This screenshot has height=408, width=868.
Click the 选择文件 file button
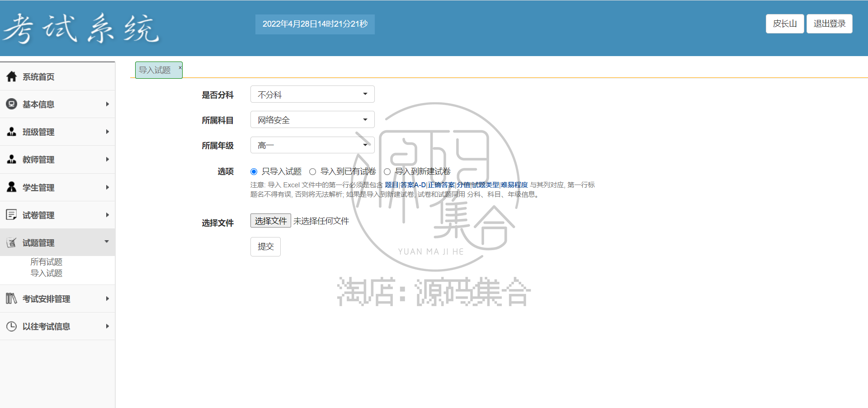tap(271, 221)
